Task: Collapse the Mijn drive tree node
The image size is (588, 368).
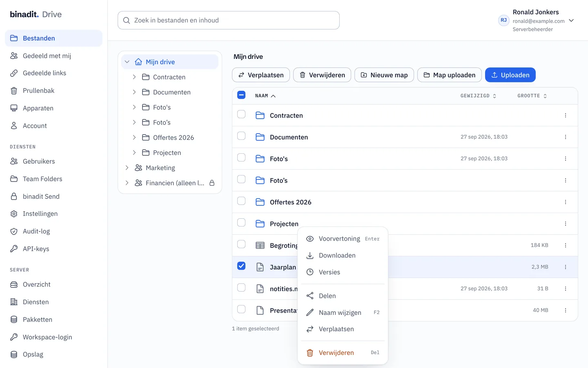Action: click(127, 62)
